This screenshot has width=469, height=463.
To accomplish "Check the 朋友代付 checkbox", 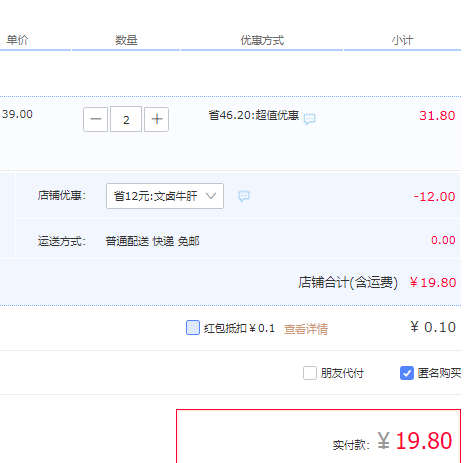I will click(x=310, y=373).
